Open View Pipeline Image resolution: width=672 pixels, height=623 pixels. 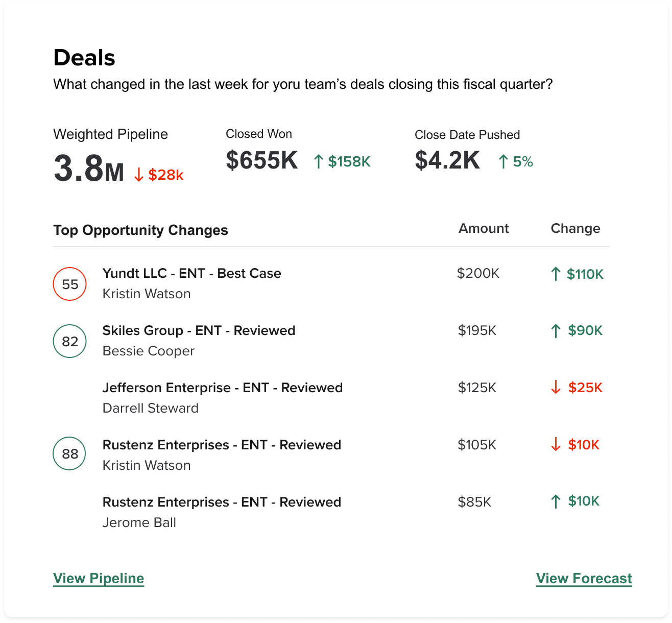click(x=98, y=579)
